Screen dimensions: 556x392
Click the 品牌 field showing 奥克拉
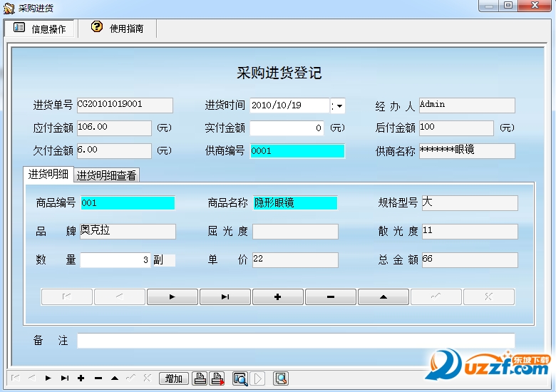tap(128, 232)
